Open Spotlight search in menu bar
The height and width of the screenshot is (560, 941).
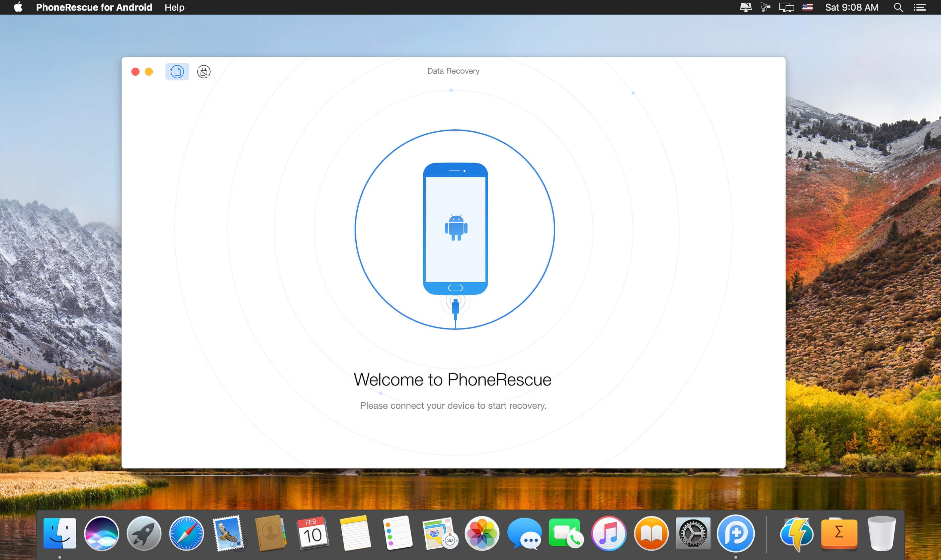pyautogui.click(x=898, y=7)
